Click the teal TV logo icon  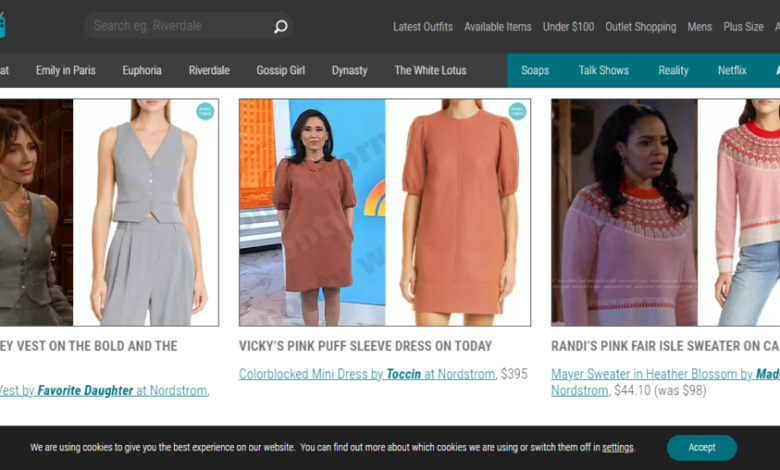(x=2, y=25)
